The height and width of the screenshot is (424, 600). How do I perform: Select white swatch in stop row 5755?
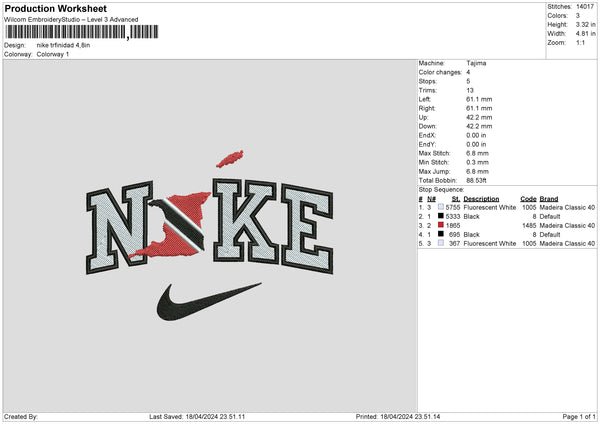coord(441,207)
